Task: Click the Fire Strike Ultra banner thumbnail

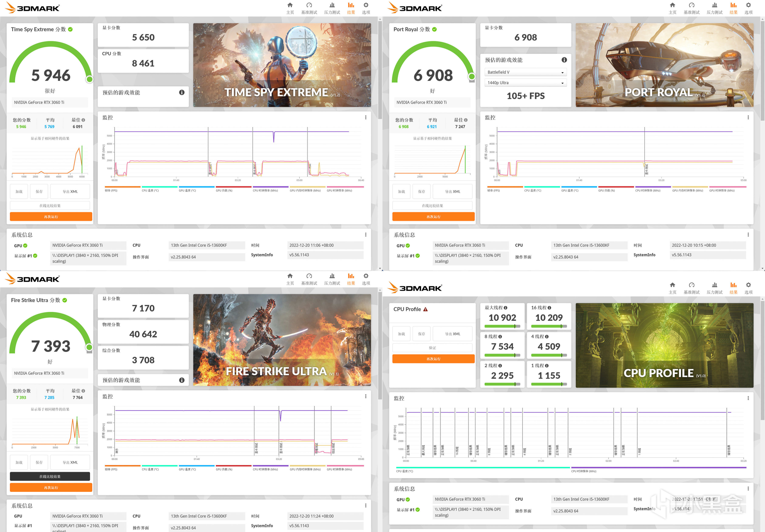Action: pos(282,340)
